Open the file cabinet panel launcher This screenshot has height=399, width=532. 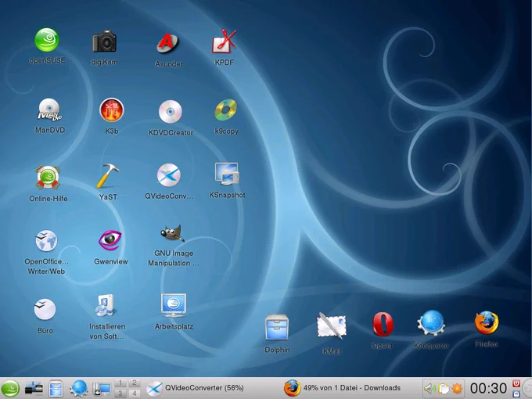tap(56, 389)
